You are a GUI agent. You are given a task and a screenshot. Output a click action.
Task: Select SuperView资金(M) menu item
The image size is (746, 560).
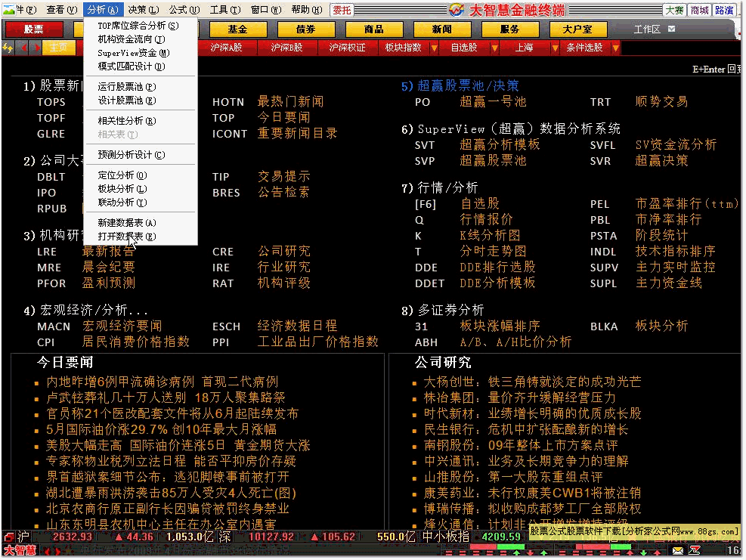tap(141, 53)
